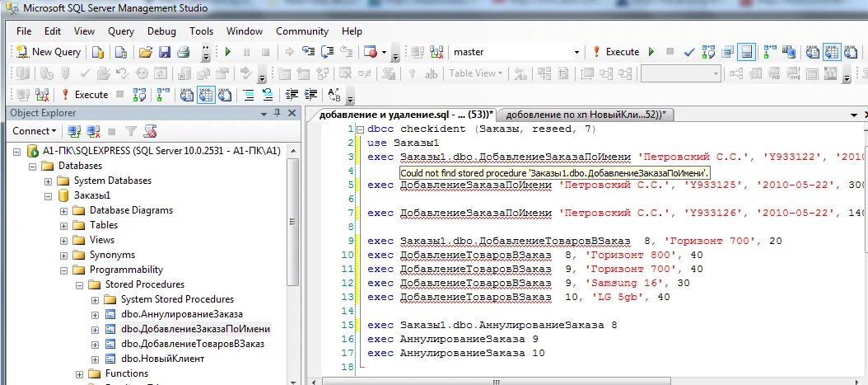Toggle Results to Text in third toolbar
This screenshot has height=385, width=868.
(x=187, y=95)
